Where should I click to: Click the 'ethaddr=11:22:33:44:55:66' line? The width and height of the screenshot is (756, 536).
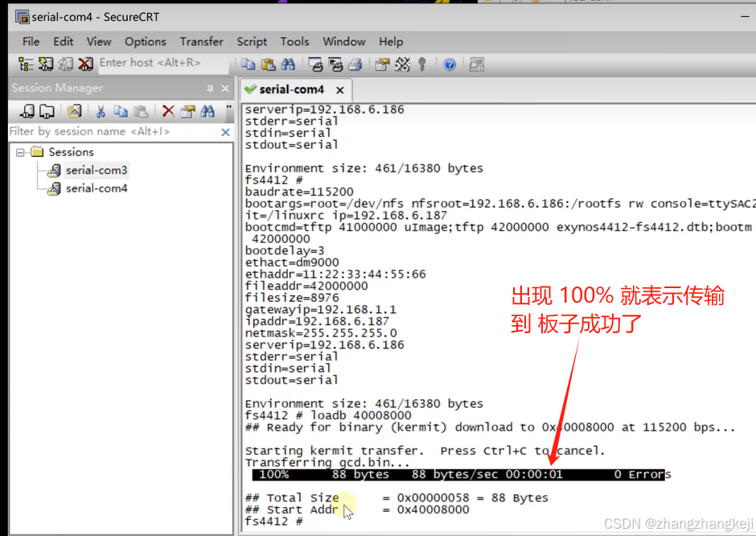coord(335,274)
